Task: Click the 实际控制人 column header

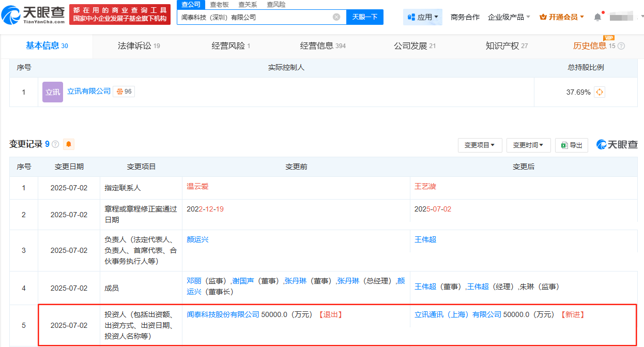Action: (x=286, y=67)
